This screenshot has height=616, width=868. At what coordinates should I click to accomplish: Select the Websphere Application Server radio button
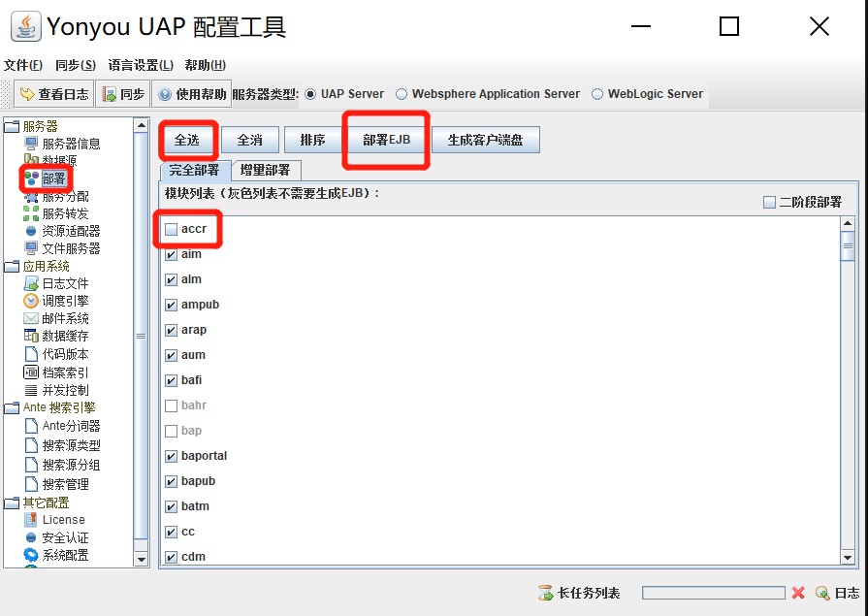(402, 94)
